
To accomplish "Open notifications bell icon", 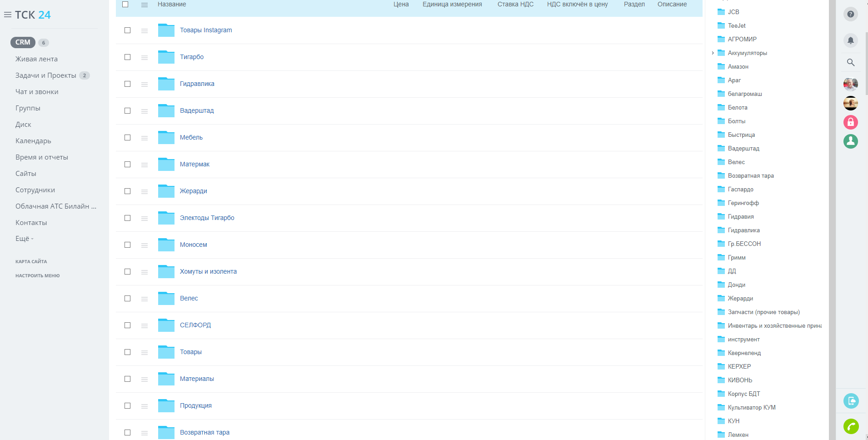I will pyautogui.click(x=850, y=40).
